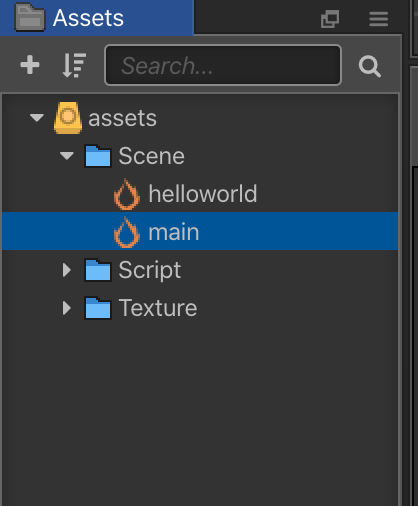
Task: Select the Assets panel tab
Action: point(97,18)
